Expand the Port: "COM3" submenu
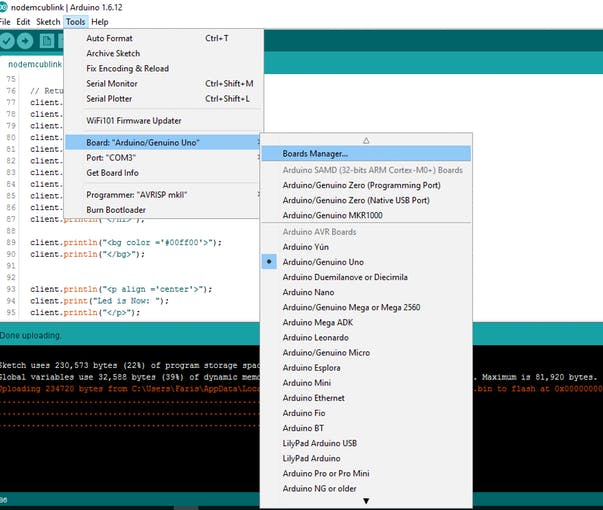This screenshot has width=603, height=510. pos(163,158)
